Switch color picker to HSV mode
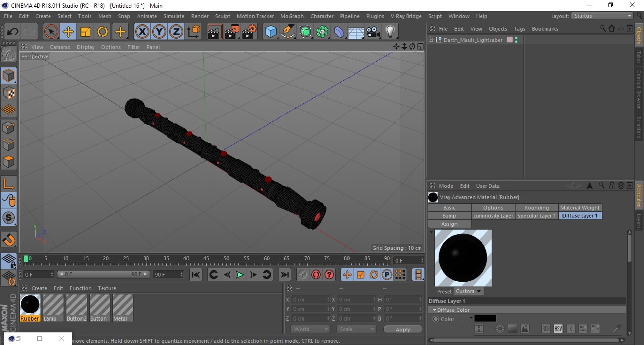The image size is (644, 345). pos(558,329)
